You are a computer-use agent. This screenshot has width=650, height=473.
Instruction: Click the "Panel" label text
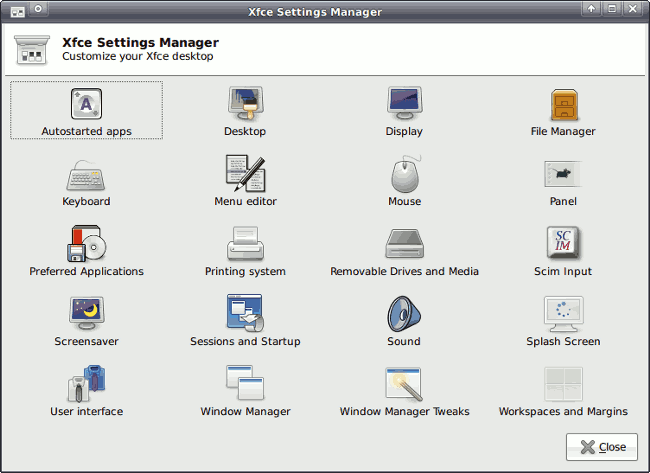[563, 201]
